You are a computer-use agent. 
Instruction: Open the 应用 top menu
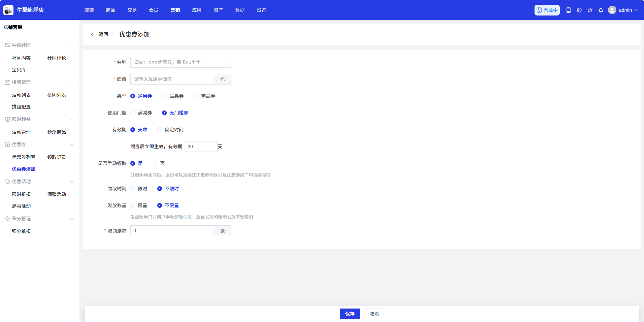click(x=197, y=10)
